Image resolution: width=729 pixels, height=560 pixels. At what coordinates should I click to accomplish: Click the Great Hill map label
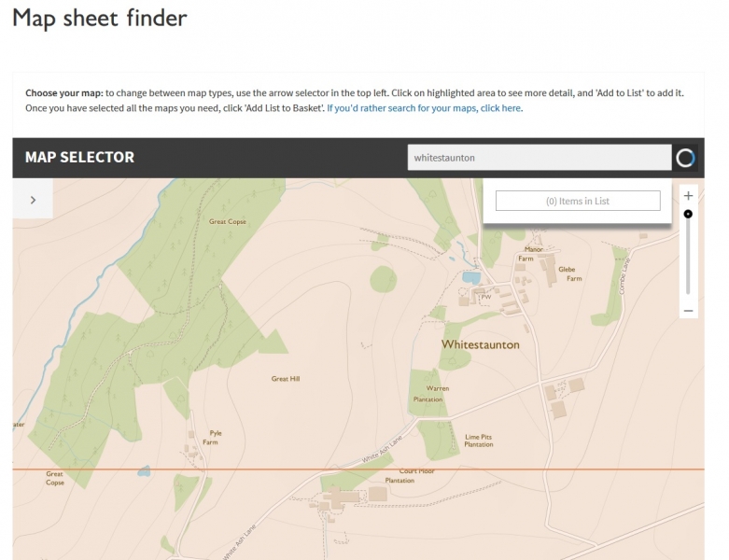tap(286, 379)
